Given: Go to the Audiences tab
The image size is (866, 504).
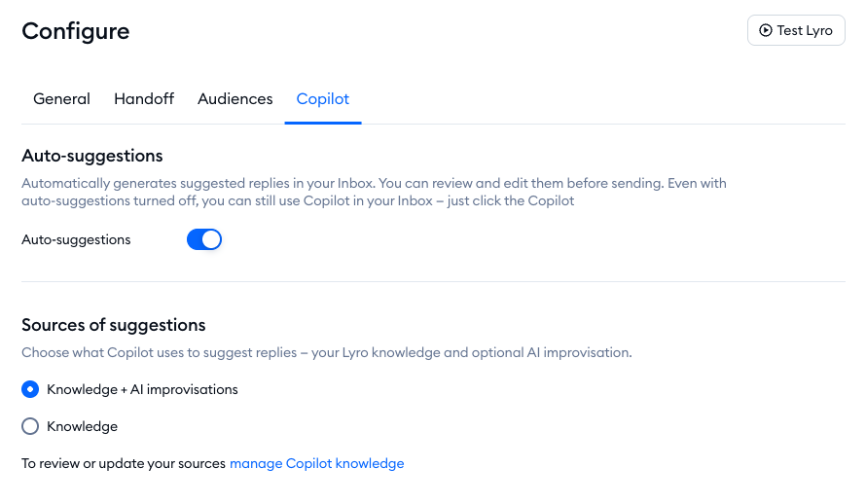Looking at the screenshot, I should (x=235, y=99).
